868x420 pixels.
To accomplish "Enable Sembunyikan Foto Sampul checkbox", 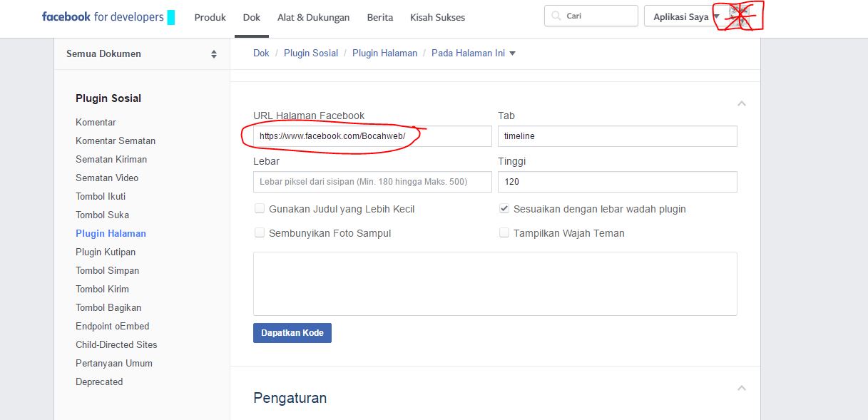I will (x=260, y=232).
